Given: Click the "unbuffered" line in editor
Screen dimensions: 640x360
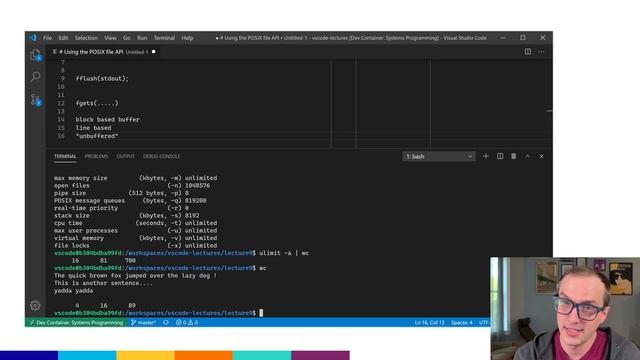Looking at the screenshot, I should (97, 136).
